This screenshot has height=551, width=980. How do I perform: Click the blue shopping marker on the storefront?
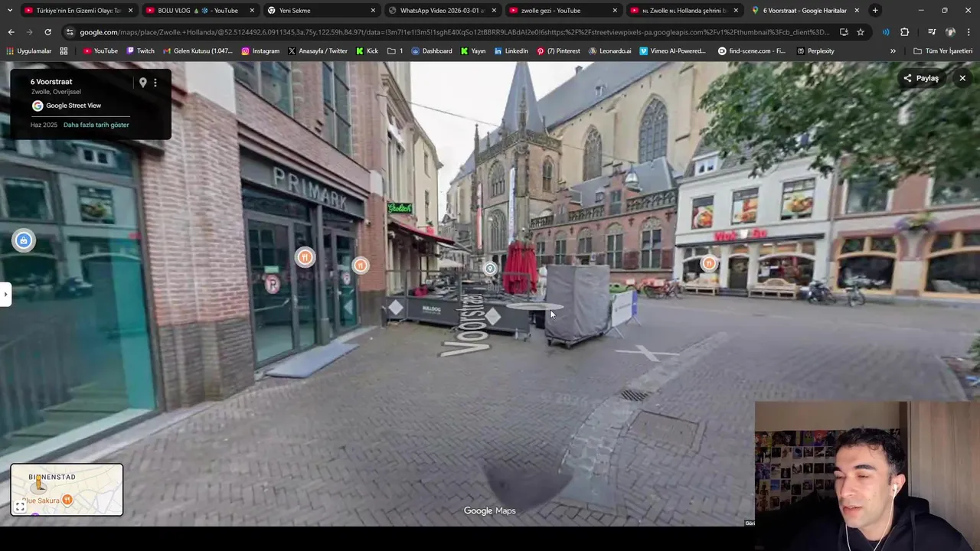point(23,240)
